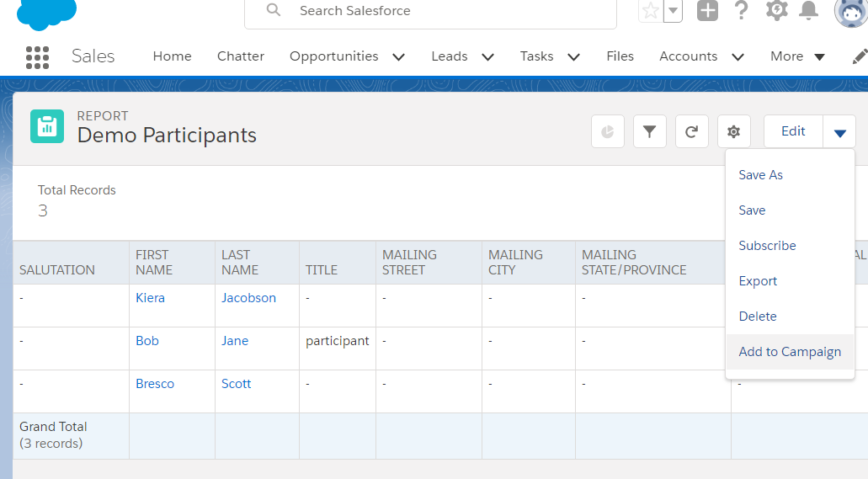The image size is (868, 479).
Task: Open the help question mark icon
Action: tap(741, 10)
